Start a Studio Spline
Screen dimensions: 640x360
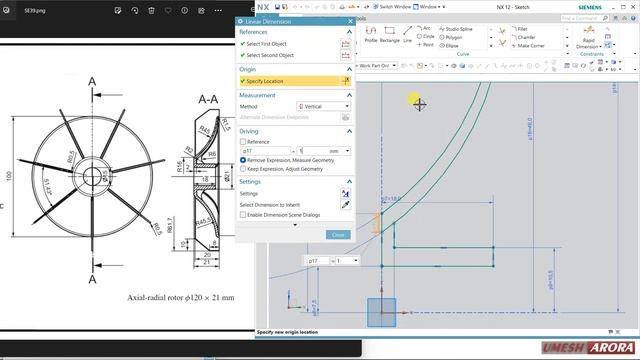tap(456, 29)
